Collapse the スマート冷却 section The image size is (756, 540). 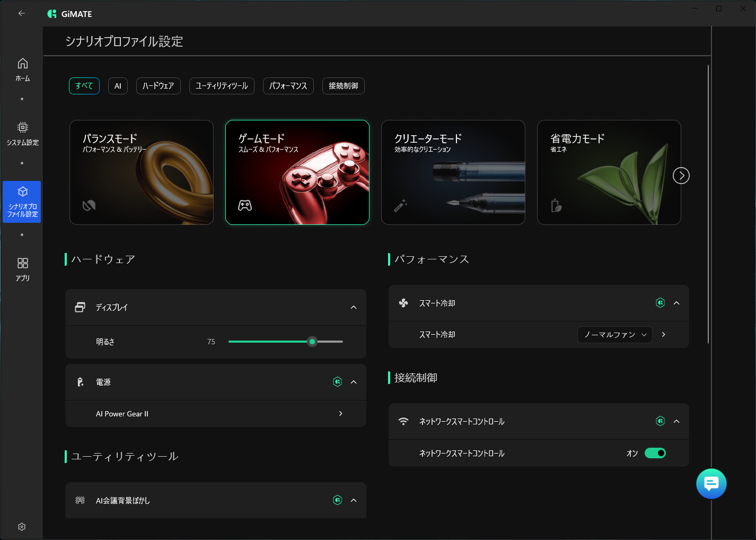coord(676,303)
